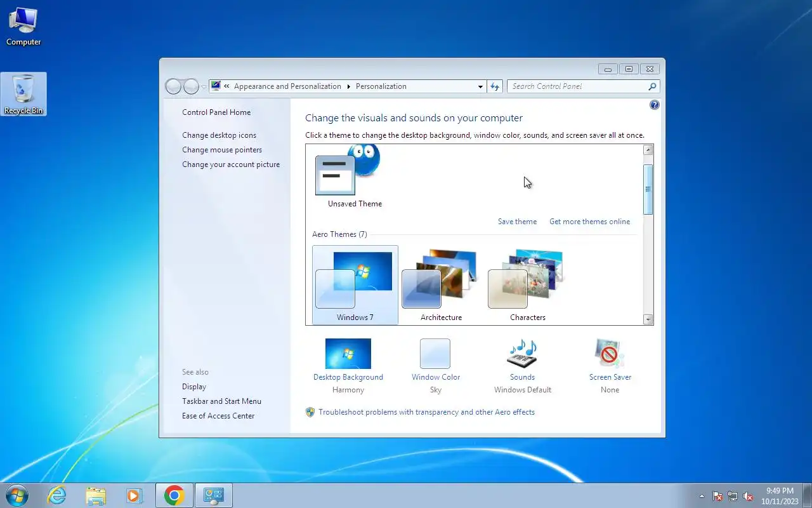Viewport: 812px width, 508px height.
Task: Click the Window Color text link
Action: point(436,377)
